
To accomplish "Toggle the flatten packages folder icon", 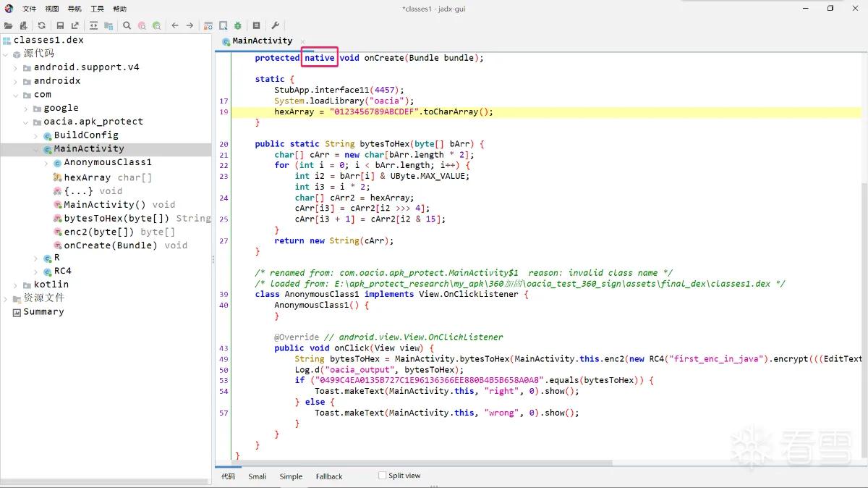I will coord(109,25).
